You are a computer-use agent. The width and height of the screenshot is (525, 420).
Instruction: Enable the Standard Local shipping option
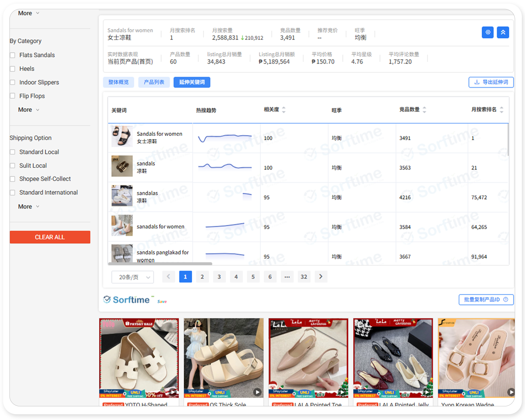(12, 152)
